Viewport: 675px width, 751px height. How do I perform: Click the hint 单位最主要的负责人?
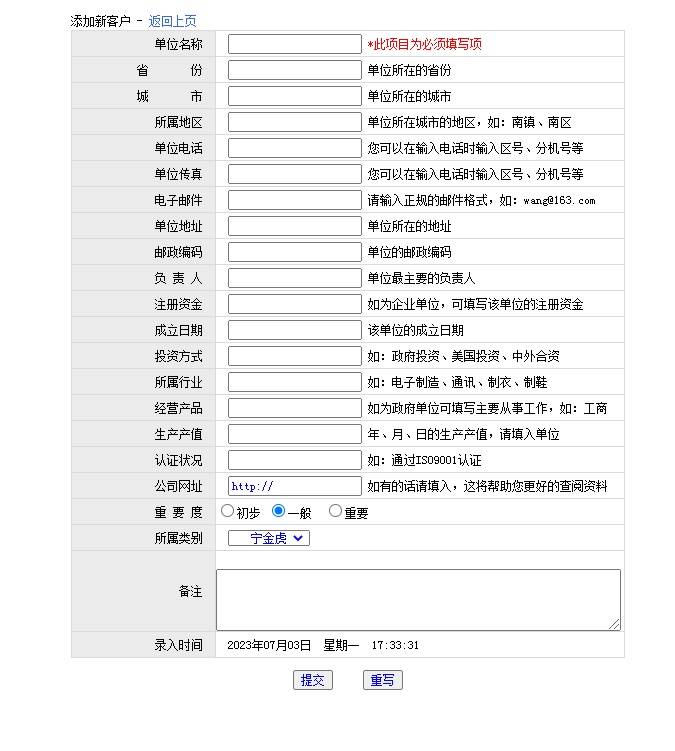point(421,278)
